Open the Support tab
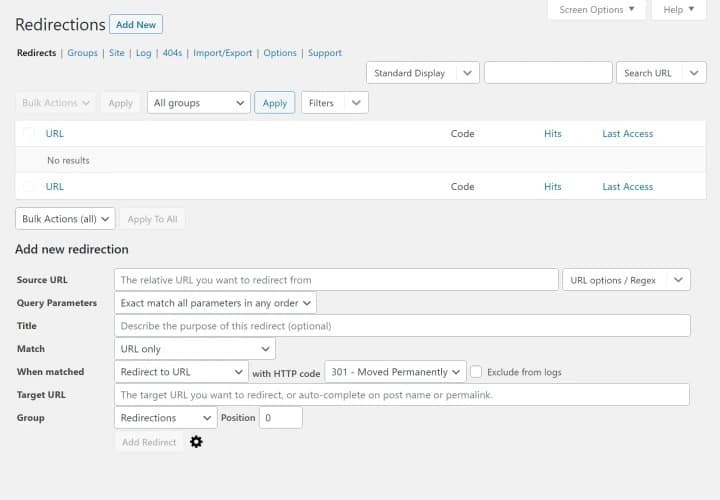Screen dimensions: 720x500 point(325,53)
